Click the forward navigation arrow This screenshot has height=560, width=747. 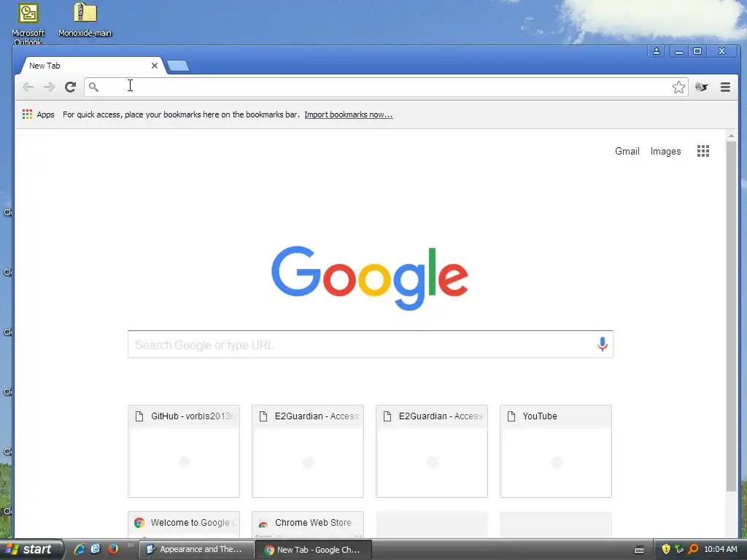[x=49, y=87]
